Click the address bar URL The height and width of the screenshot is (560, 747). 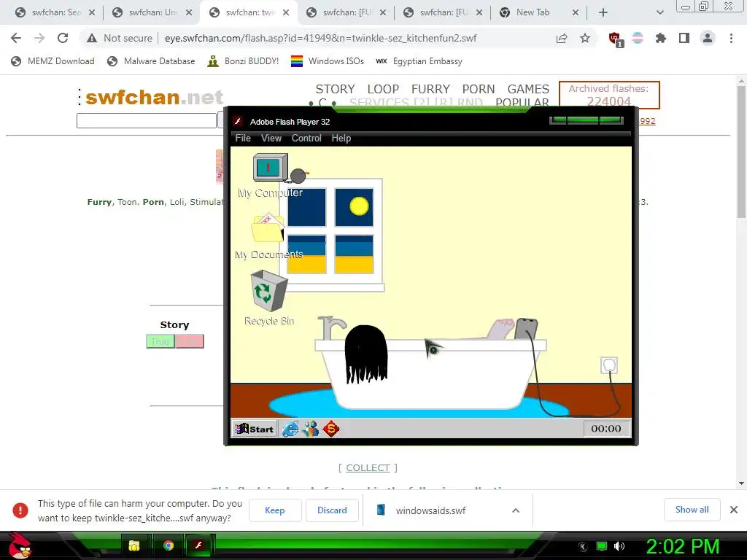(320, 38)
